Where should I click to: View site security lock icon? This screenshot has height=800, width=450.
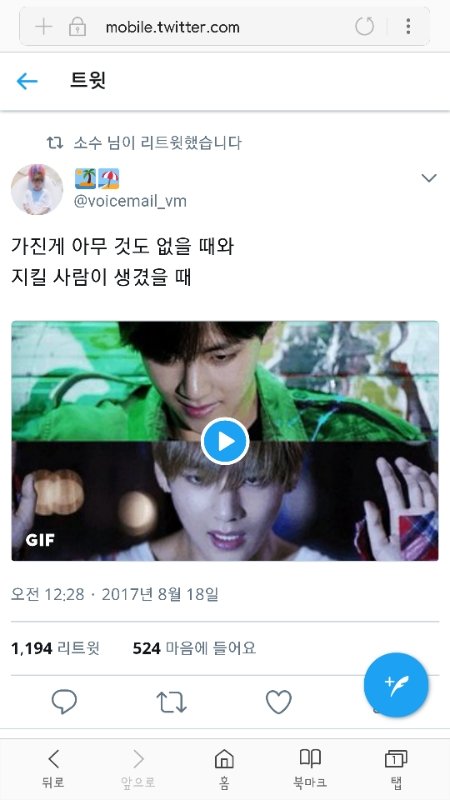(78, 27)
